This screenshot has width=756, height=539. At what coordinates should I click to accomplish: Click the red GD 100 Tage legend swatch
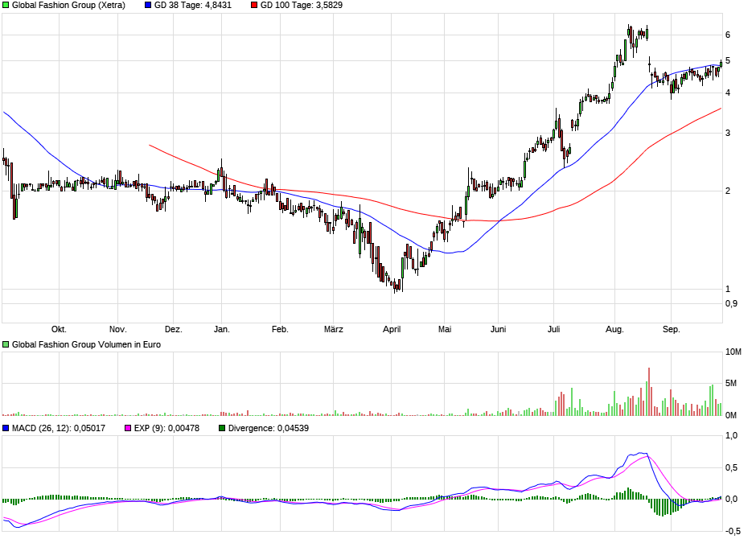point(254,6)
